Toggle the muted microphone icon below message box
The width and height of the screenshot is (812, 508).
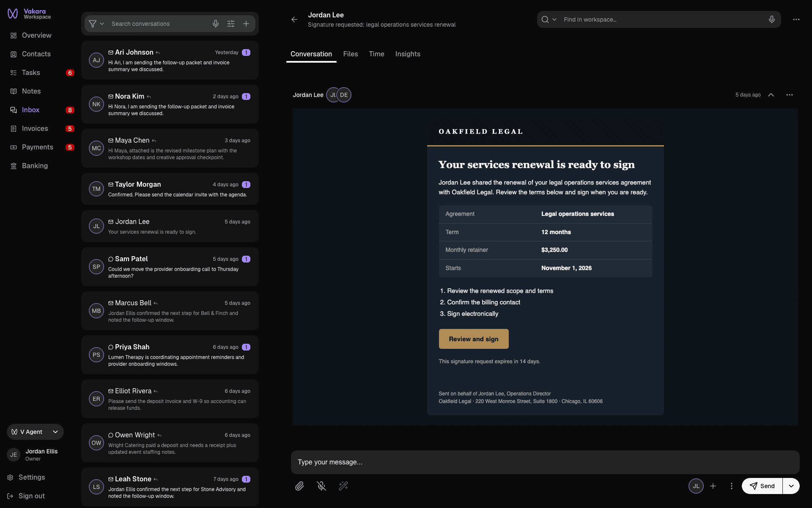click(321, 486)
